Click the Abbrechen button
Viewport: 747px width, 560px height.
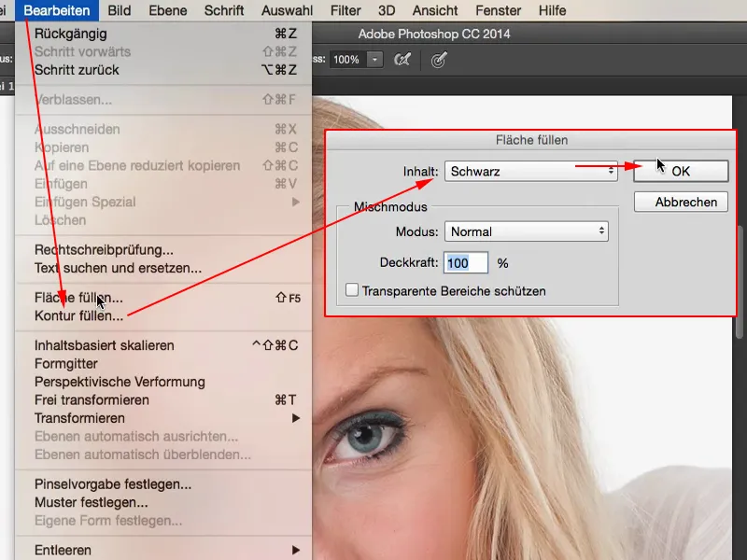pyautogui.click(x=681, y=202)
